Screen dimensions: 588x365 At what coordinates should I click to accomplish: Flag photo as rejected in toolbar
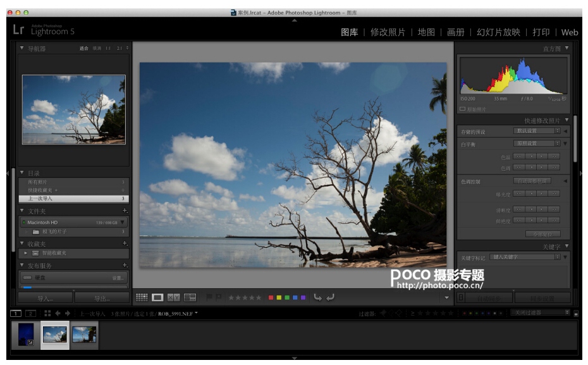coord(218,297)
